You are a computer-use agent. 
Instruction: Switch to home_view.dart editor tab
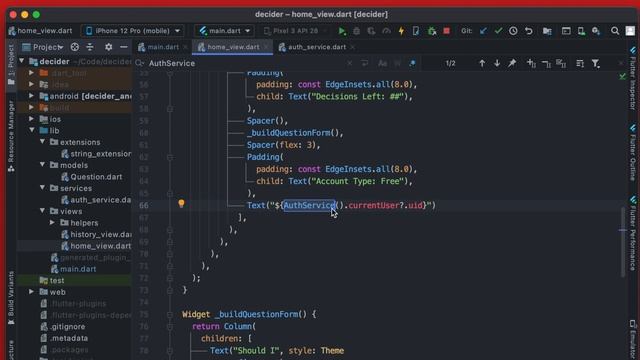coord(233,47)
